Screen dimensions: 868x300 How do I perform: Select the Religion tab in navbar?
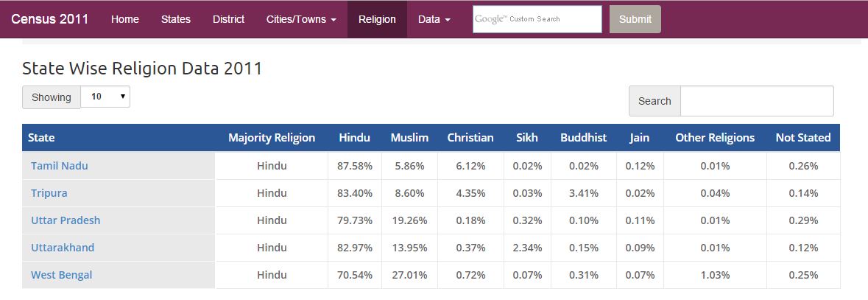coord(377,19)
